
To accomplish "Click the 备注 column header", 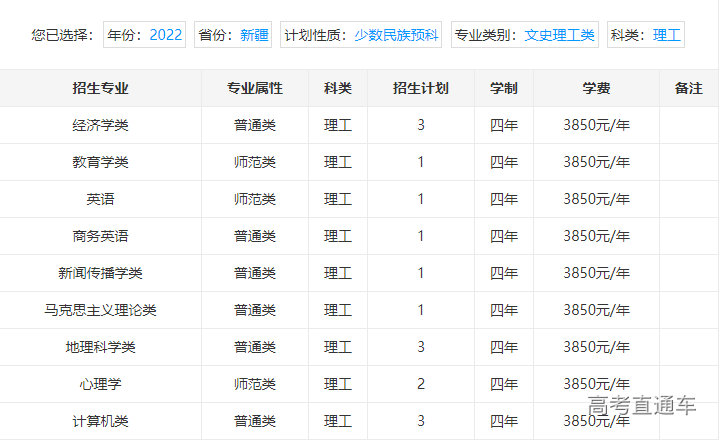I will (688, 88).
